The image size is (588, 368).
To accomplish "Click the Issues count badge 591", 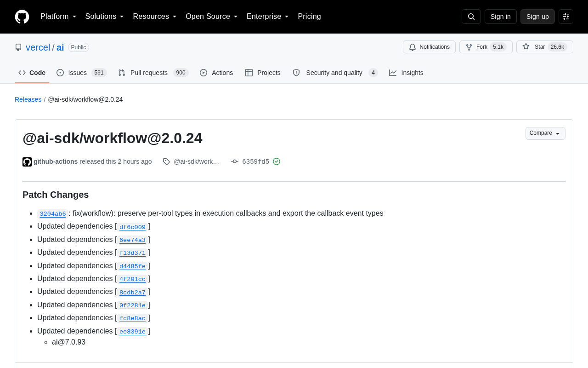I will pos(99,73).
